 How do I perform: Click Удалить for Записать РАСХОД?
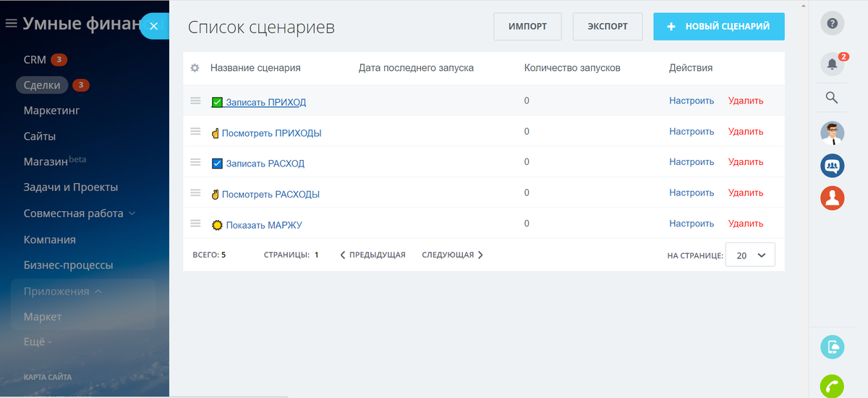point(746,162)
